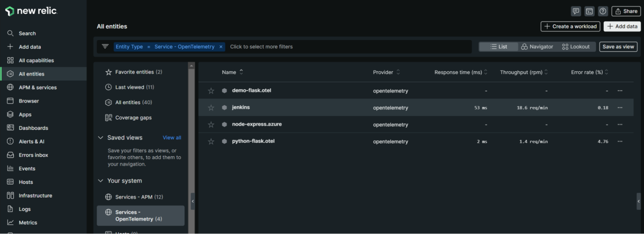Click the All entities sidebar icon
This screenshot has height=234, width=644.
tap(10, 74)
